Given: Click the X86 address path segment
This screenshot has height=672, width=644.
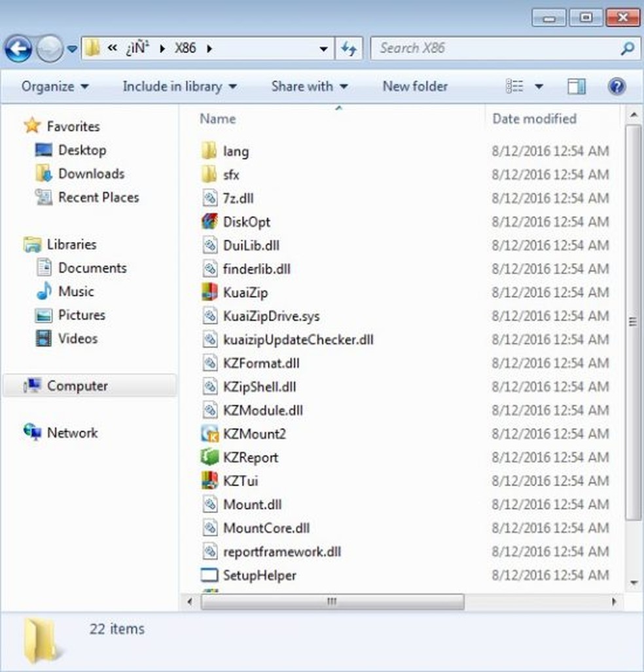Looking at the screenshot, I should point(185,48).
